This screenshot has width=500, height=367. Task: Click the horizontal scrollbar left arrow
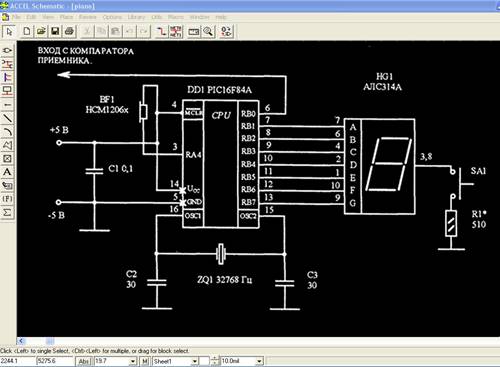tap(21, 341)
